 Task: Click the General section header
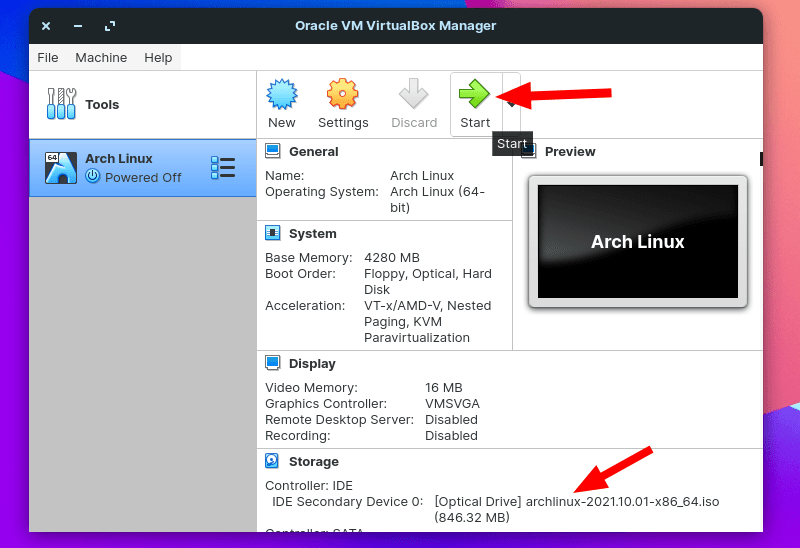pos(313,152)
